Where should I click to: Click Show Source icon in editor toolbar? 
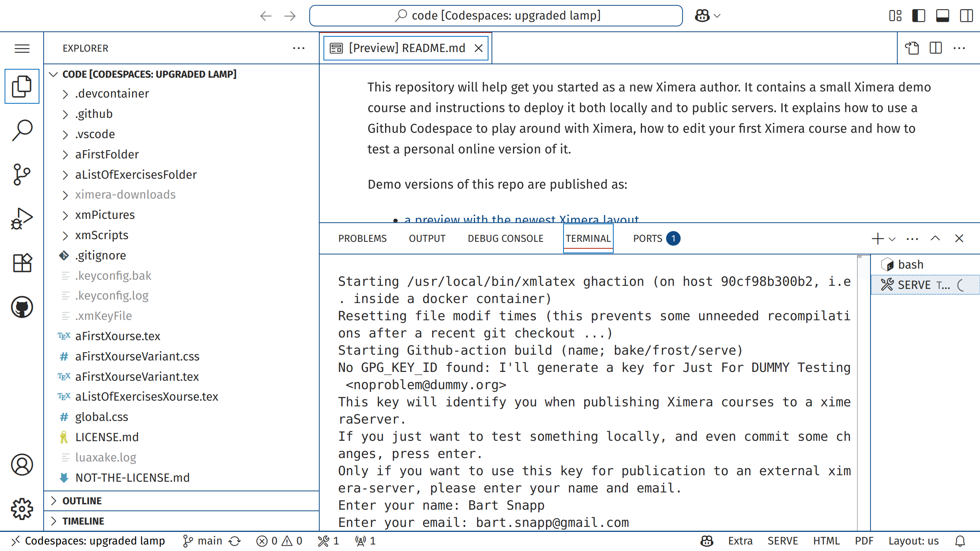tap(912, 48)
